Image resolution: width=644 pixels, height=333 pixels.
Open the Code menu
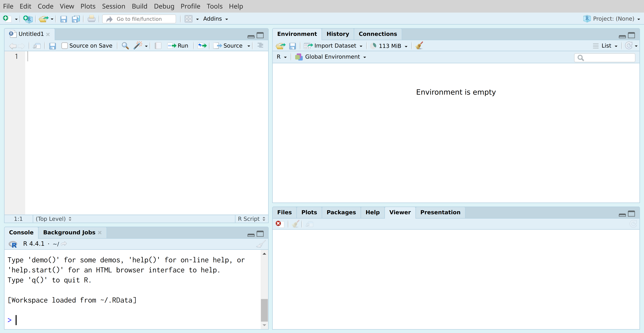click(x=45, y=6)
